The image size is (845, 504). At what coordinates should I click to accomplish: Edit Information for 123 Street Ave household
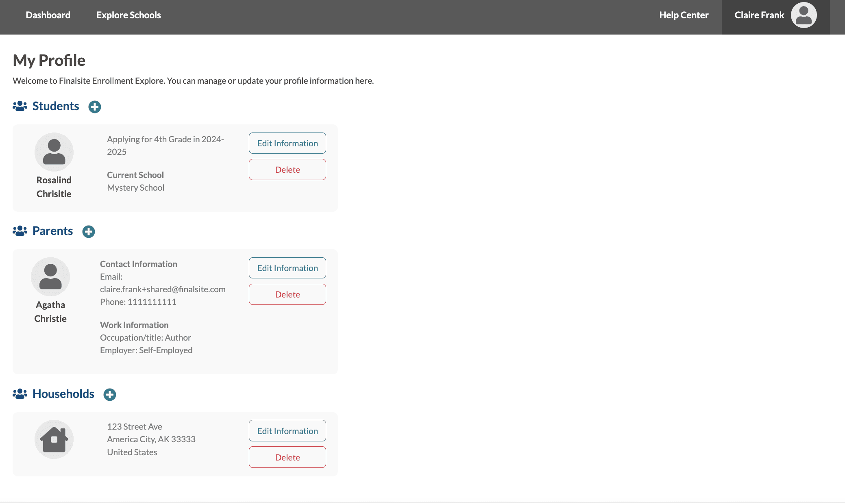coord(287,431)
